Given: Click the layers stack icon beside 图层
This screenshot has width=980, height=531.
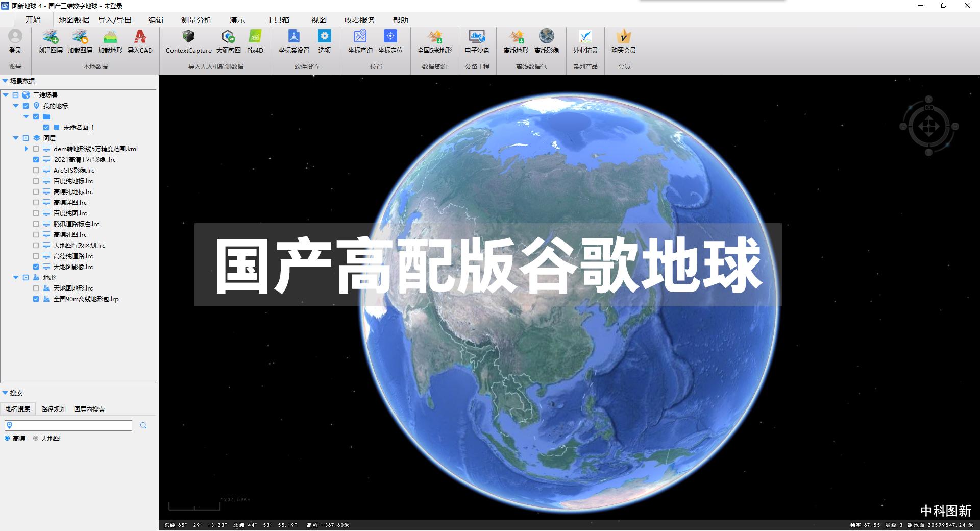Looking at the screenshot, I should point(36,138).
